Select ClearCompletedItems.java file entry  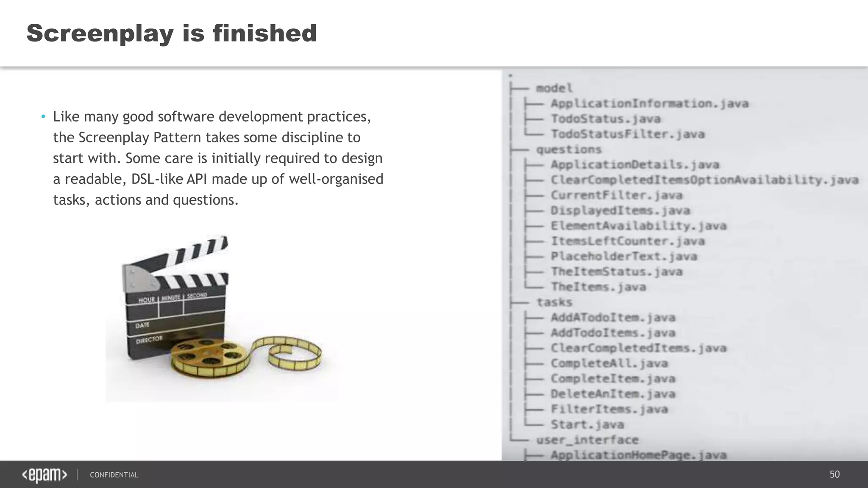(638, 348)
